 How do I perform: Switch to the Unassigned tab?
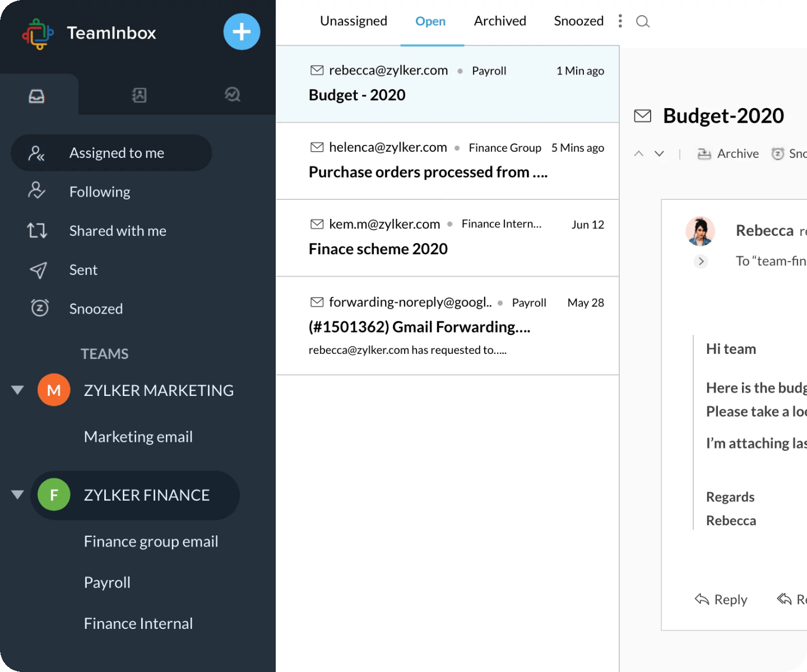click(x=353, y=21)
